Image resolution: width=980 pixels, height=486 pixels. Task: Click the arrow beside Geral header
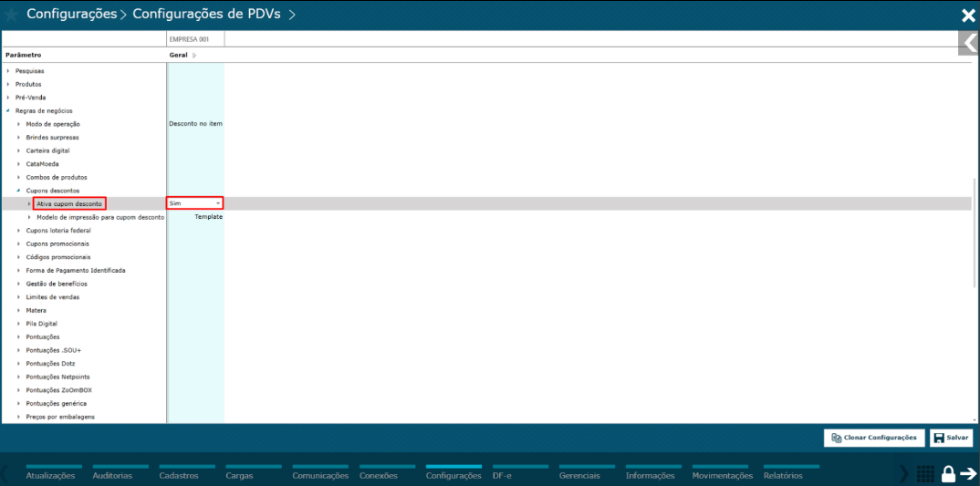[x=193, y=55]
